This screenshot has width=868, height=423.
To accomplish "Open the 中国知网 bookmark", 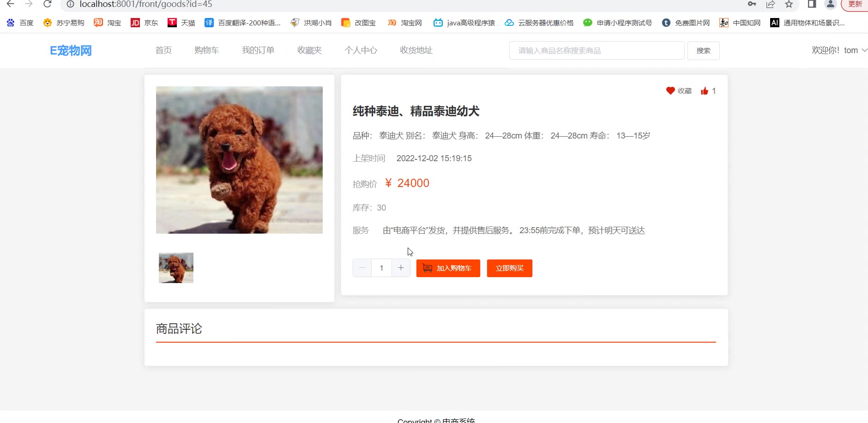I will [740, 23].
